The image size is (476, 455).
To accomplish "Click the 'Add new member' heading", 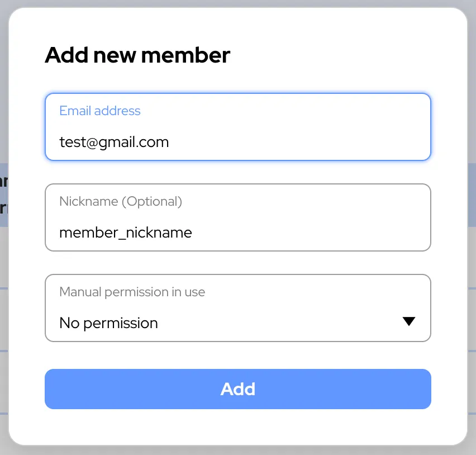I will point(137,55).
